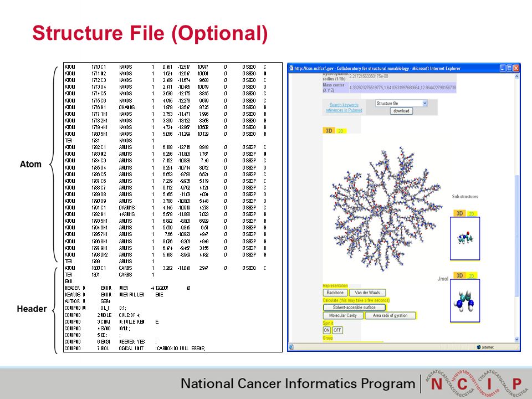The image size is (532, 399).
Task: Click Area radii of gyration button
Action: click(x=390, y=315)
